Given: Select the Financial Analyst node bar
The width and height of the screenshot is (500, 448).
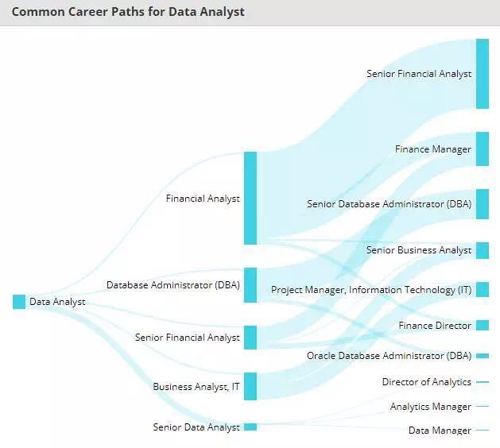Looking at the screenshot, I should coord(250,198).
